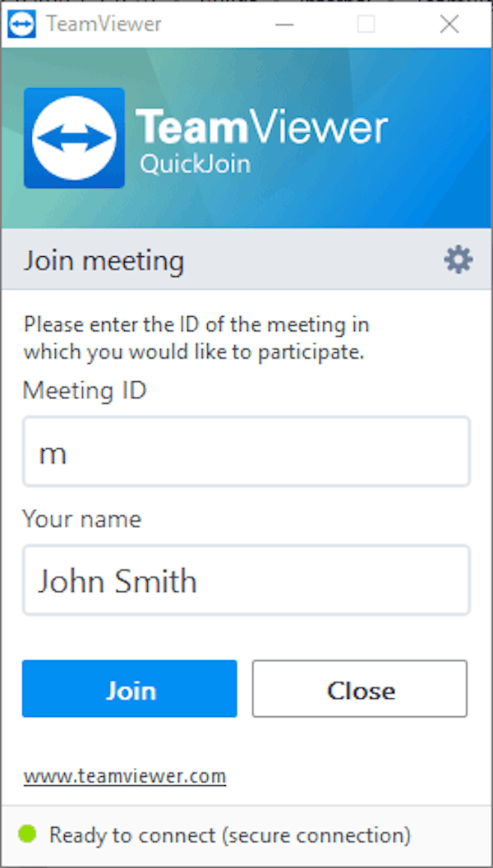Viewport: 493px width, 868px height.
Task: Click the Your name label
Action: point(81,518)
